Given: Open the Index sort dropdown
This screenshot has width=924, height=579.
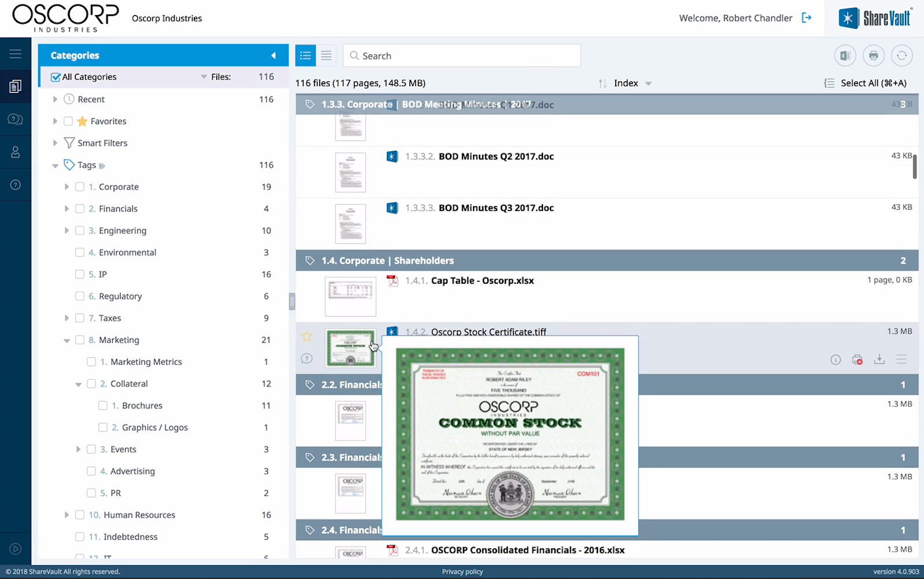Looking at the screenshot, I should (648, 84).
